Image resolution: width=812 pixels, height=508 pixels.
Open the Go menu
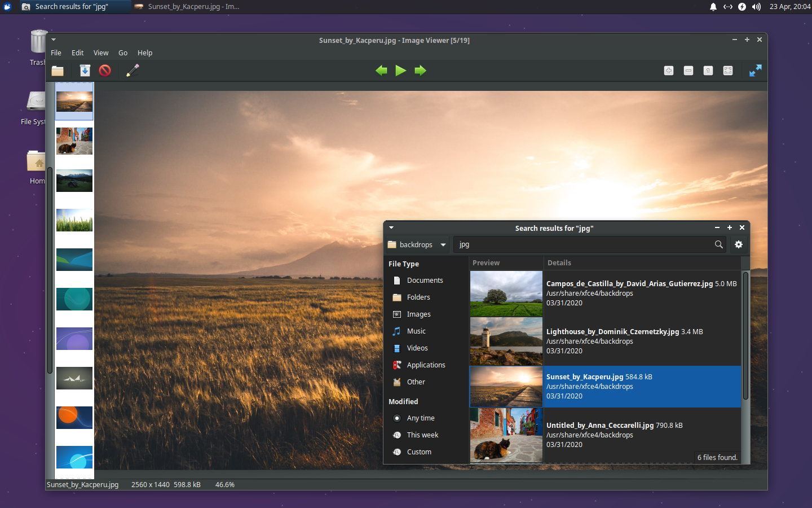(x=123, y=52)
